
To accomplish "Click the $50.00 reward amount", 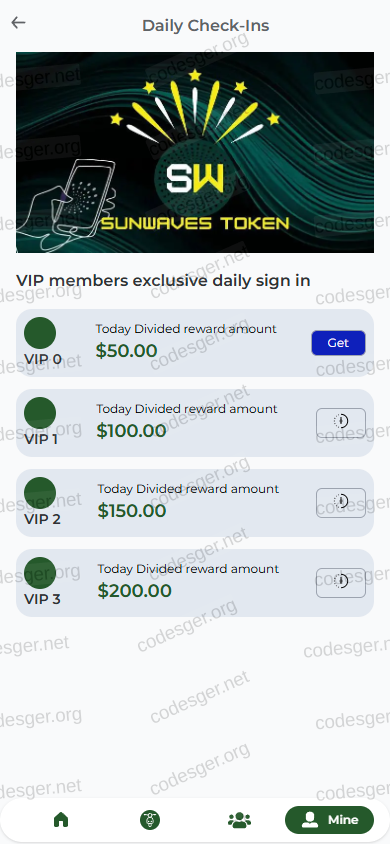I will (126, 351).
